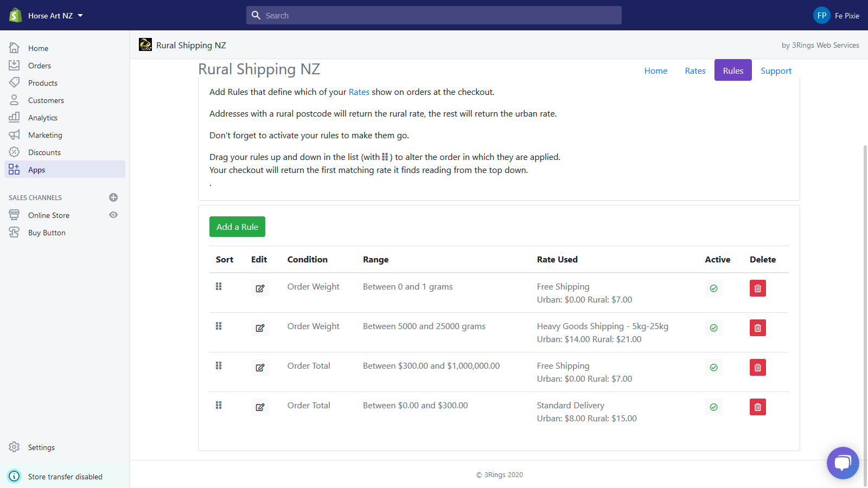Open the Support tab
This screenshot has height=488, width=868.
[776, 70]
